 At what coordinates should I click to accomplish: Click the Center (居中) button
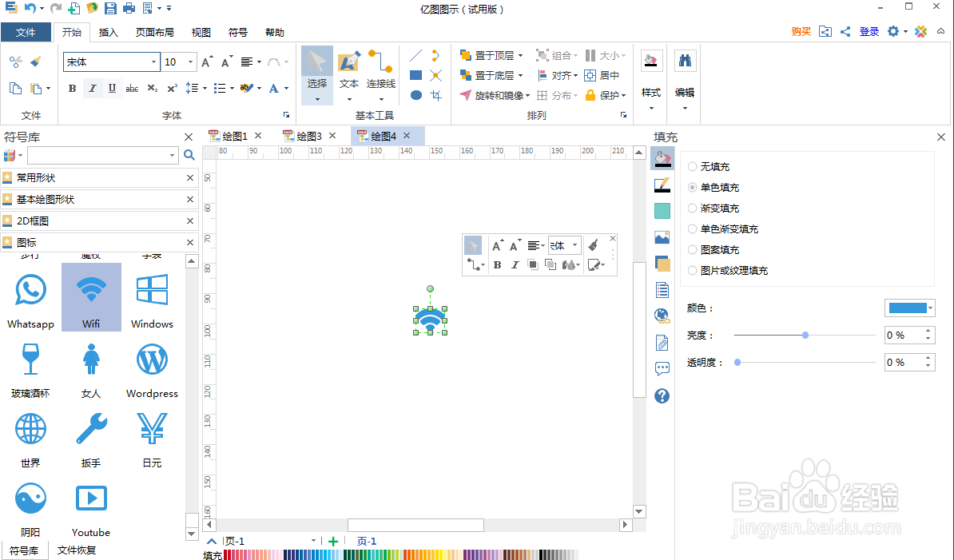pyautogui.click(x=602, y=75)
